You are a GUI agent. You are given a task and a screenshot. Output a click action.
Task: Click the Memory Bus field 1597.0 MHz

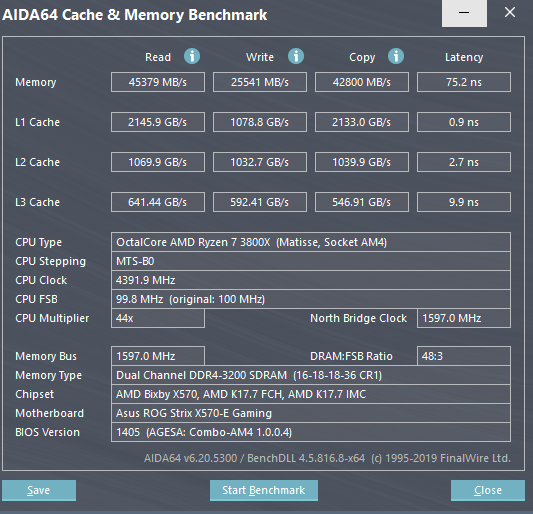(x=158, y=356)
